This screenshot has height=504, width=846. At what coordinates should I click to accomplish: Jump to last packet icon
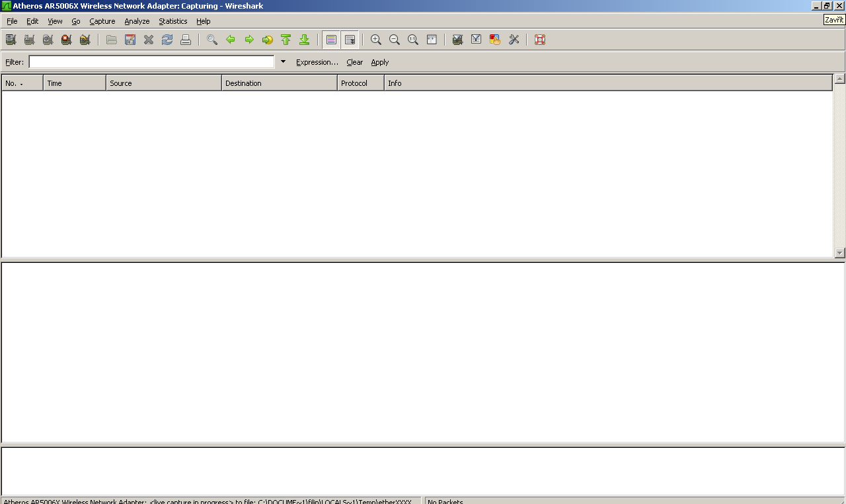(305, 40)
